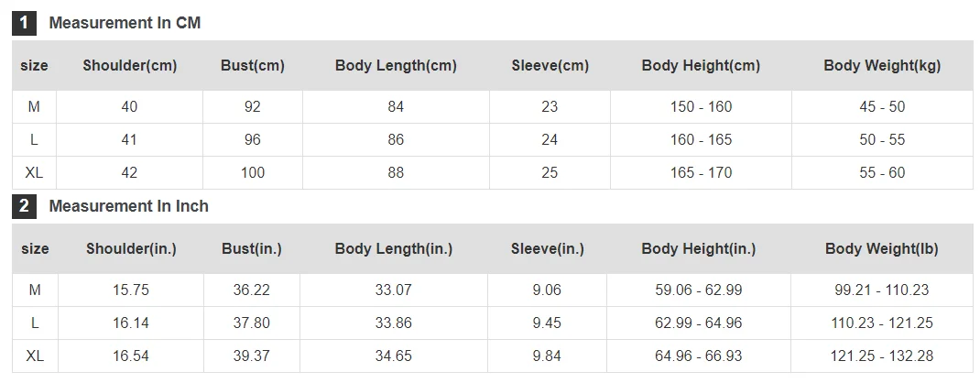Click the bust value 100 cell
The width and height of the screenshot is (980, 383).
253,173
